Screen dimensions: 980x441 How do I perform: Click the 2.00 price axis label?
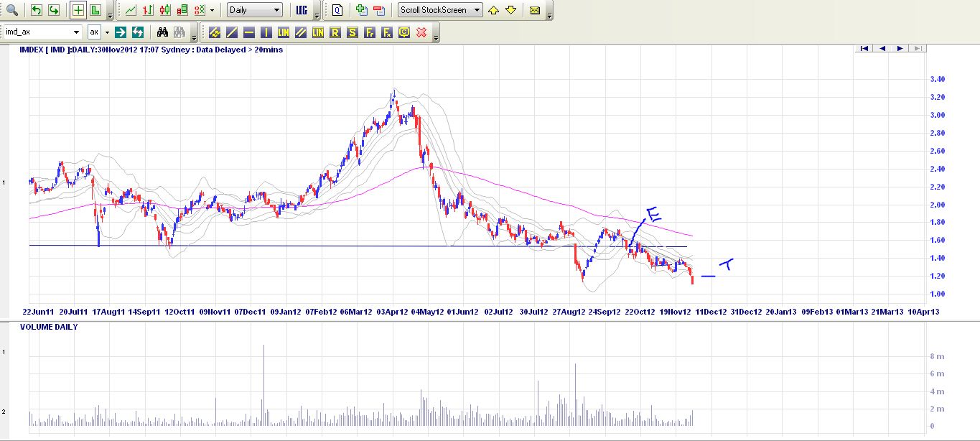(x=937, y=205)
